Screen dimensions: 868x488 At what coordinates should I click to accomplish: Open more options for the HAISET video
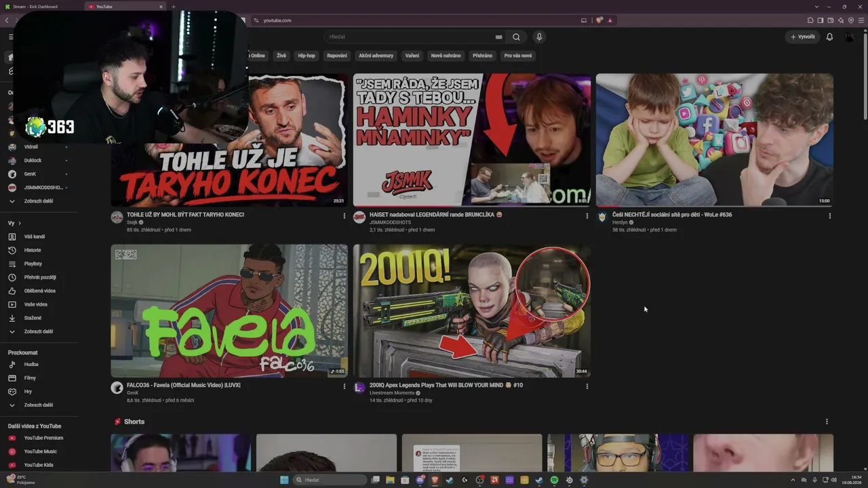click(587, 216)
